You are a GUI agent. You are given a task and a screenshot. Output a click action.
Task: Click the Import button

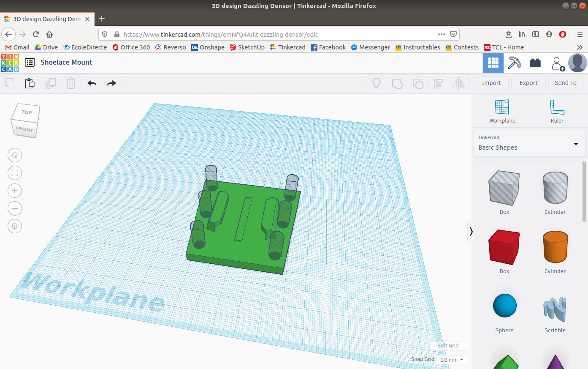click(x=491, y=83)
